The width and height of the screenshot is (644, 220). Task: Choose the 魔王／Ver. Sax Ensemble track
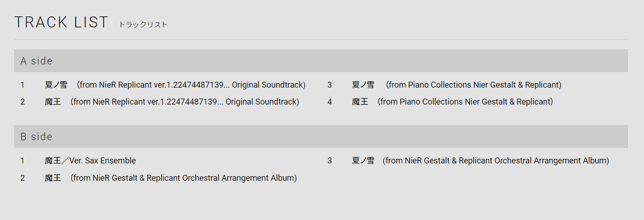90,161
